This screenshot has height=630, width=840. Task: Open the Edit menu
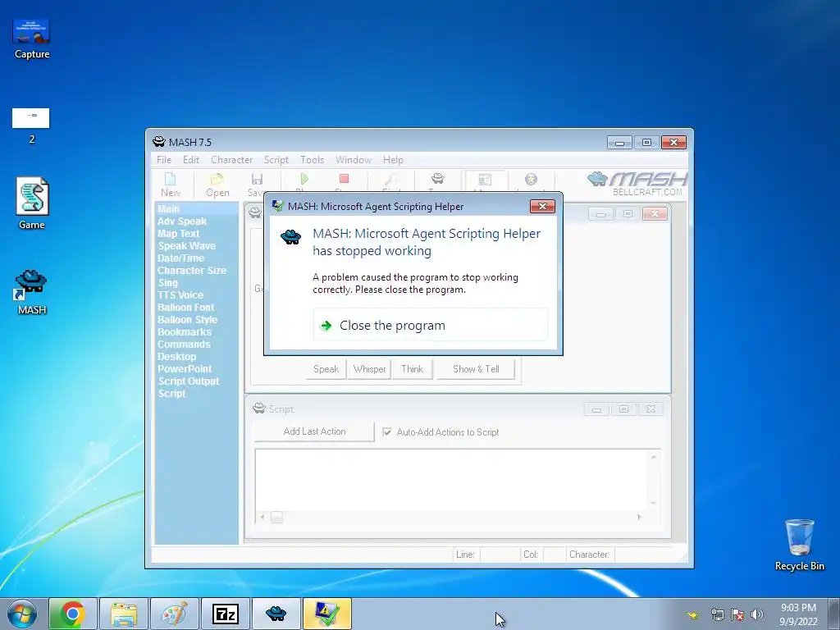coord(190,160)
